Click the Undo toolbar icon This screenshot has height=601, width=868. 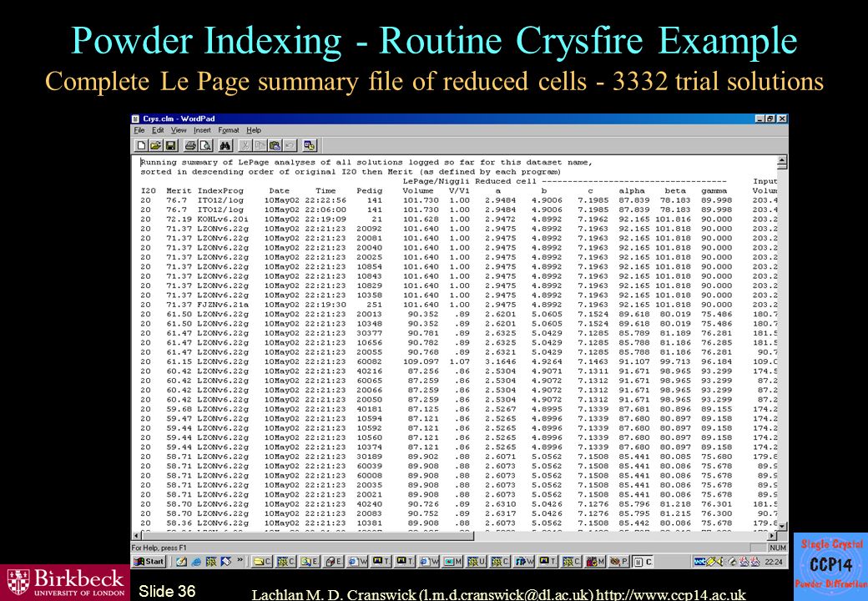click(x=289, y=145)
